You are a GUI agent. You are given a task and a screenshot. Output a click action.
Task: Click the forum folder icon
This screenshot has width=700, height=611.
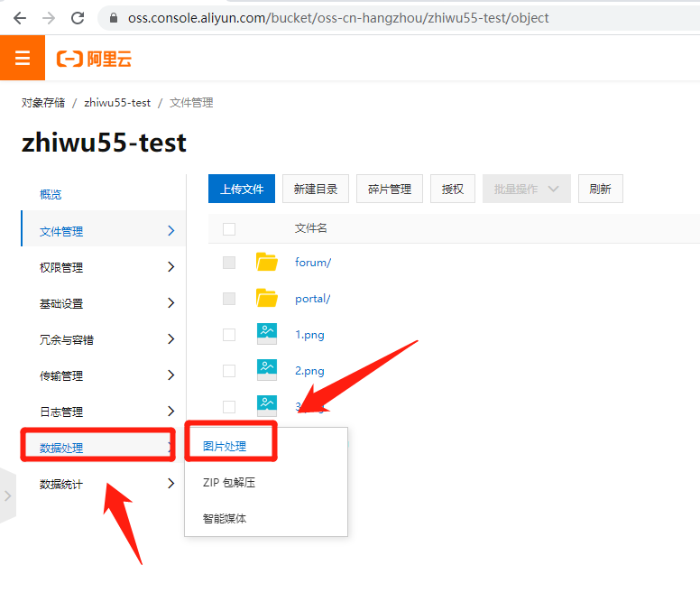pyautogui.click(x=267, y=262)
